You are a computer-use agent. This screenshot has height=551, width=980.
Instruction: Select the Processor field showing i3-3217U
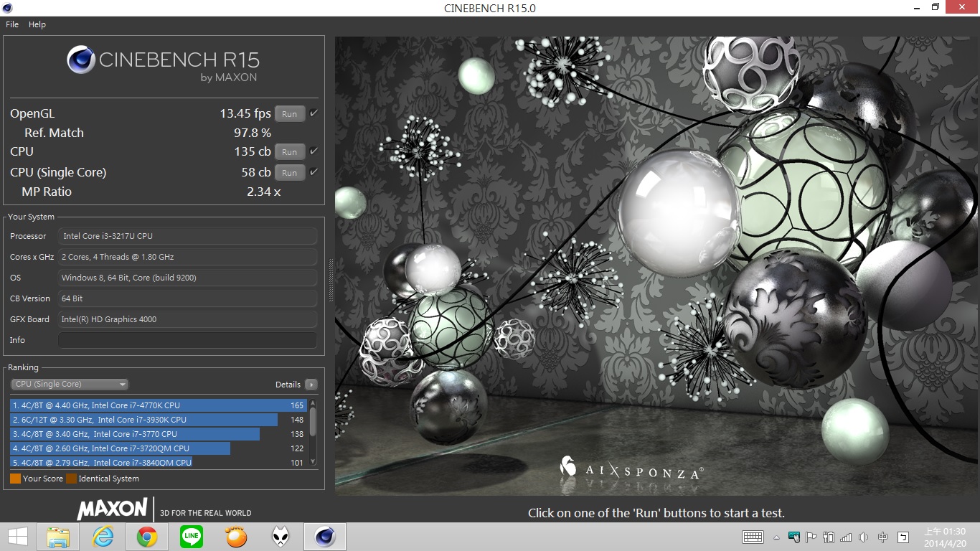[187, 236]
